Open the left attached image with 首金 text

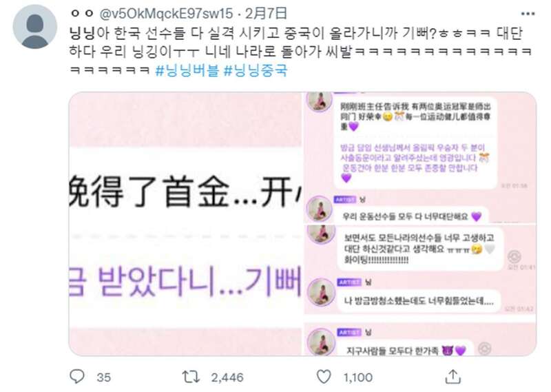coord(185,224)
